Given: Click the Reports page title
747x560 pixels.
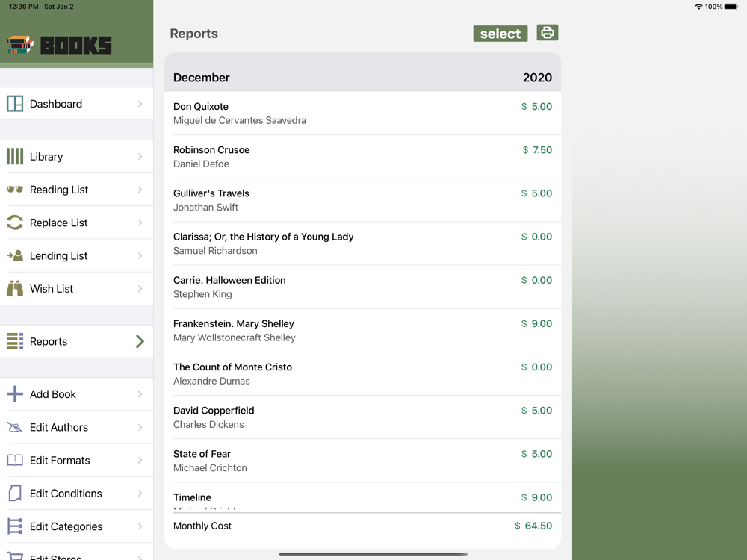Looking at the screenshot, I should [x=194, y=34].
